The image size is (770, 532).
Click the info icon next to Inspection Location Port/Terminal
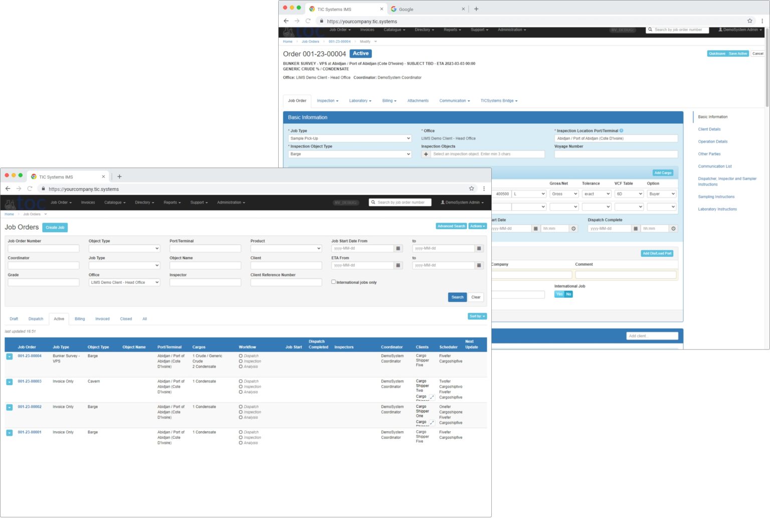(622, 131)
